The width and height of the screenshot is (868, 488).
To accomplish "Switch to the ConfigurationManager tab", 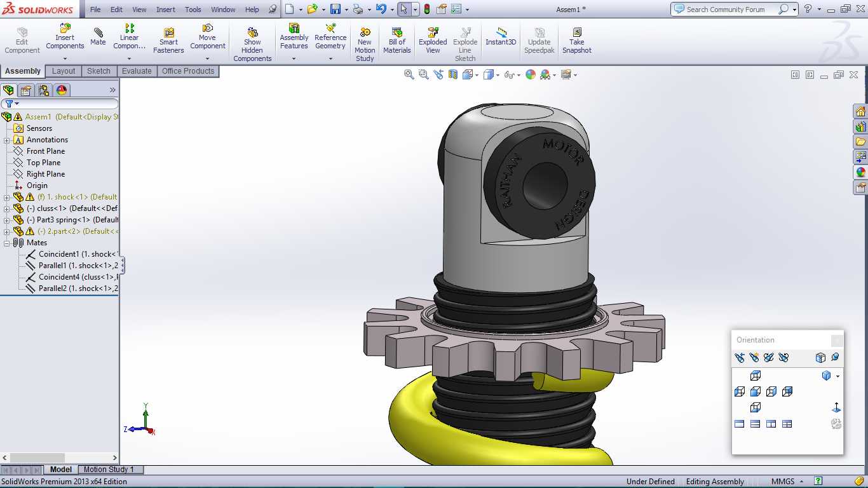I will coord(44,90).
